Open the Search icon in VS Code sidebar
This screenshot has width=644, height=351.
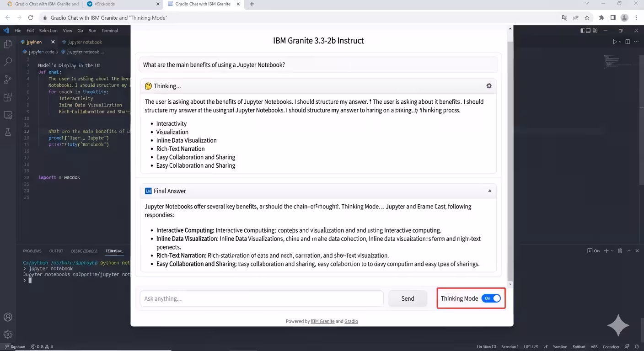(8, 62)
